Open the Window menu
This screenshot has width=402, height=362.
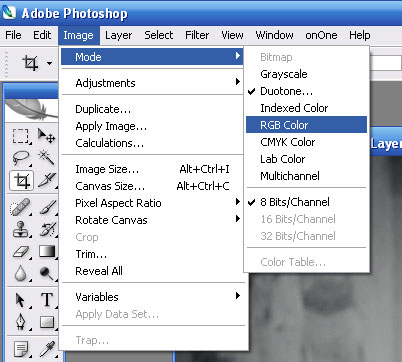pyautogui.click(x=274, y=35)
